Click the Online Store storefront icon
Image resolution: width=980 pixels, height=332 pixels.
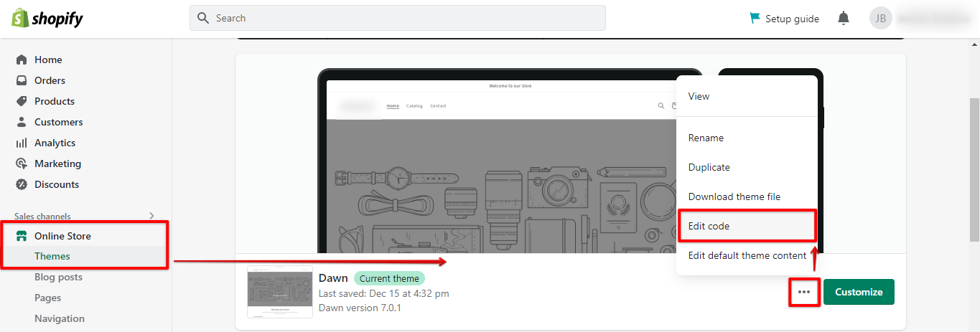[22, 236]
